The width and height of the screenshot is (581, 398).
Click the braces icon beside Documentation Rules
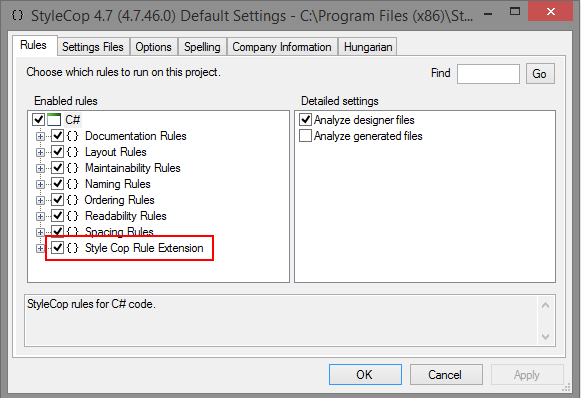[x=73, y=136]
